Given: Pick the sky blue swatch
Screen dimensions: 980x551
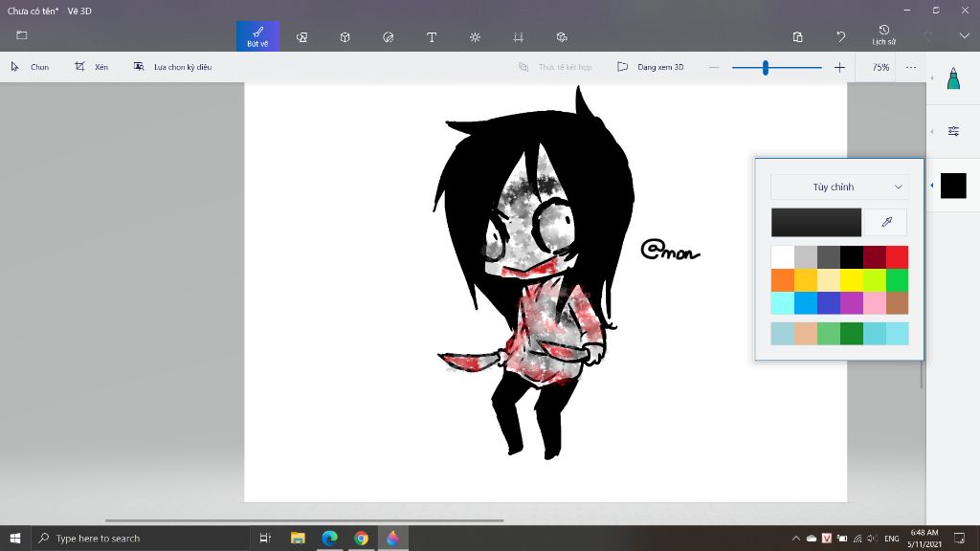Looking at the screenshot, I should pyautogui.click(x=805, y=303).
